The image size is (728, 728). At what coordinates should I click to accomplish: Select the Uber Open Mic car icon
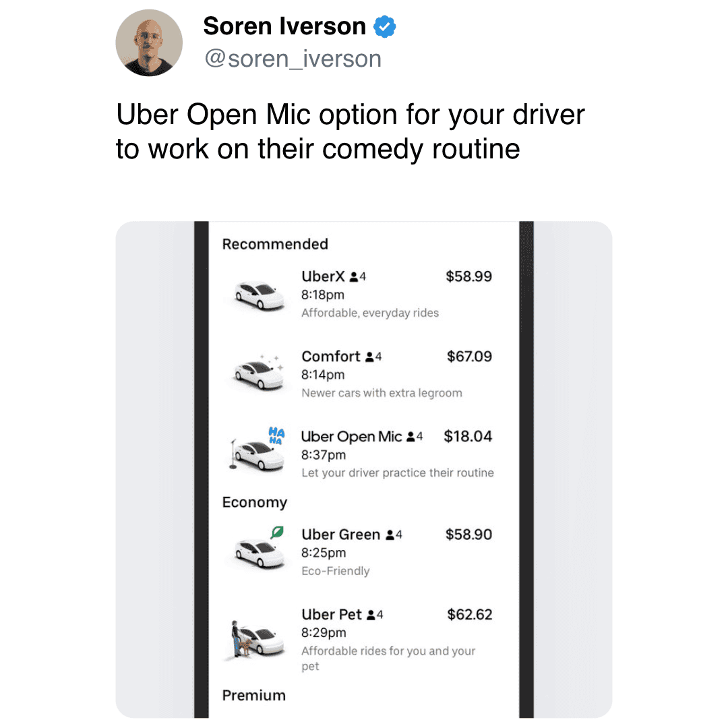257,453
